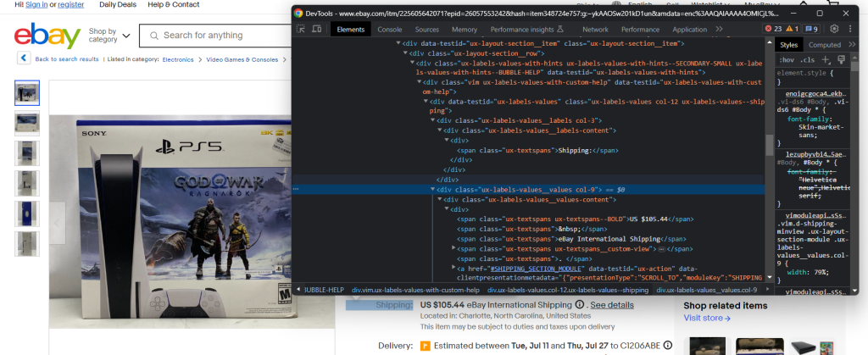The height and width of the screenshot is (355, 868).
Task: Open the DevTools three-dot customize menu
Action: (849, 30)
